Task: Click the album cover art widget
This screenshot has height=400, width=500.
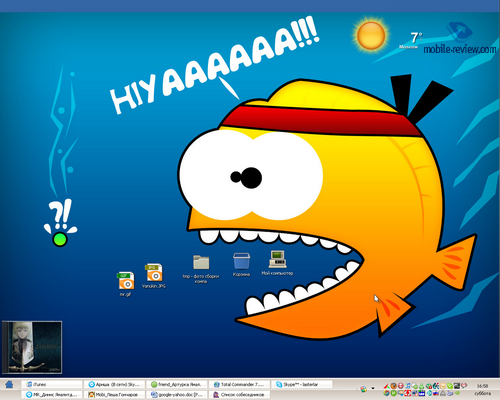Action: 32,347
